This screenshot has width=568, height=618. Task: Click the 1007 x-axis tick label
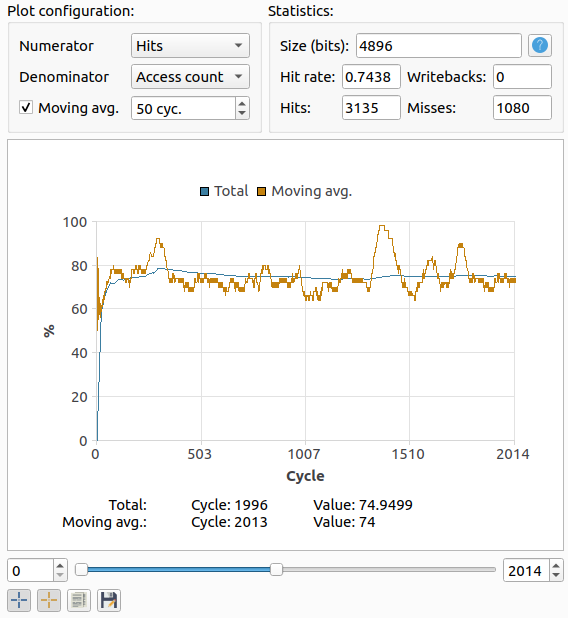click(x=304, y=454)
